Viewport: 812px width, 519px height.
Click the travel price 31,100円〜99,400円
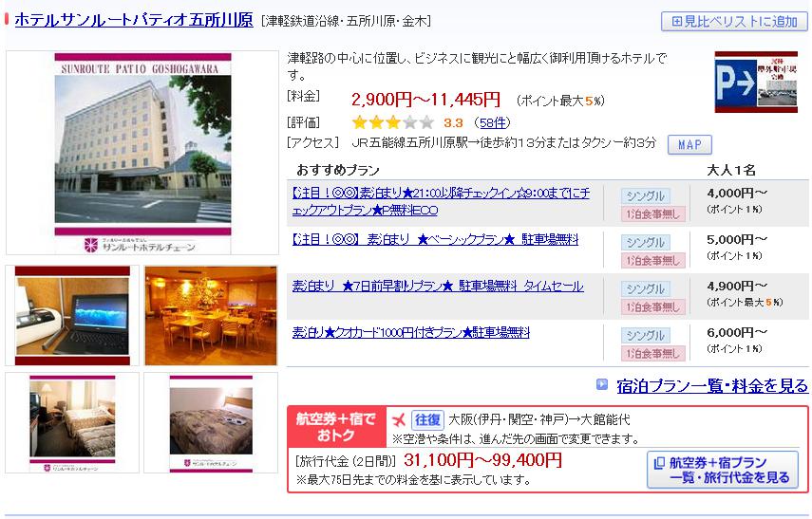[482, 460]
